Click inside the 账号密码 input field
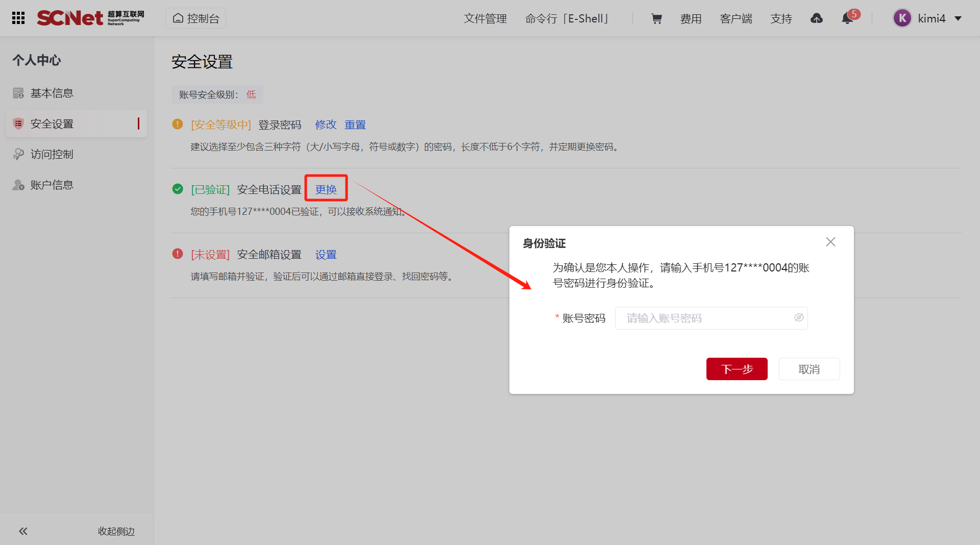The width and height of the screenshot is (980, 545). [704, 318]
